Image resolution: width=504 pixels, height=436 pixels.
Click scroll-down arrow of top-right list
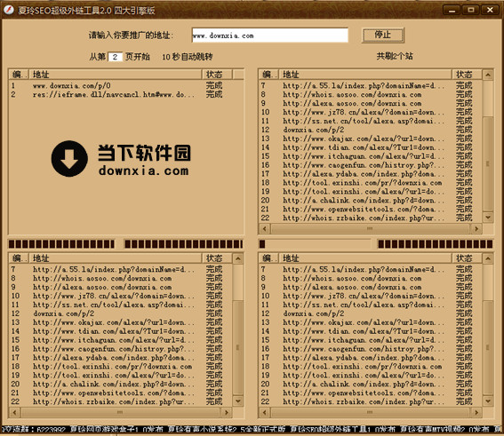pyautogui.click(x=488, y=218)
